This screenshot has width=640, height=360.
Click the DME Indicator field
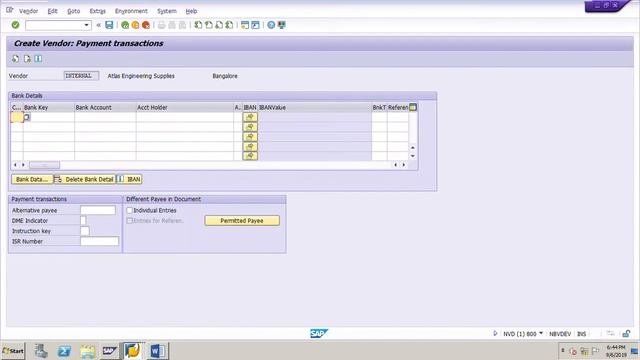coord(83,220)
